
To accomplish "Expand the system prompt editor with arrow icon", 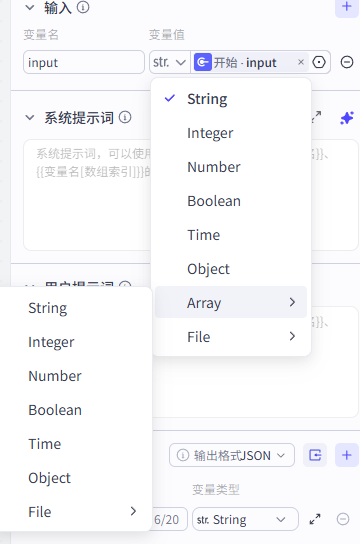I will coord(316,118).
